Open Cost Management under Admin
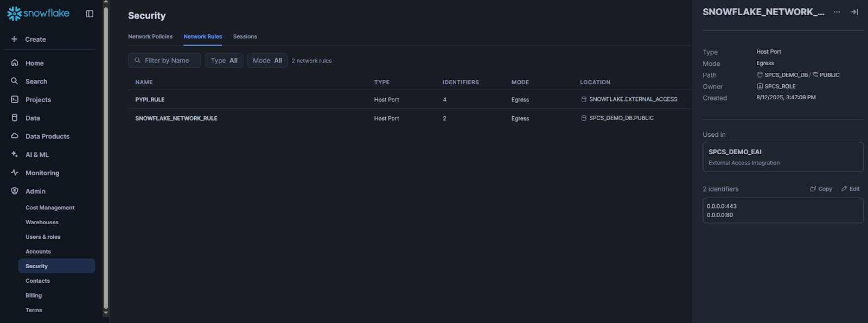Screen dimensions: 868x323 (50, 207)
